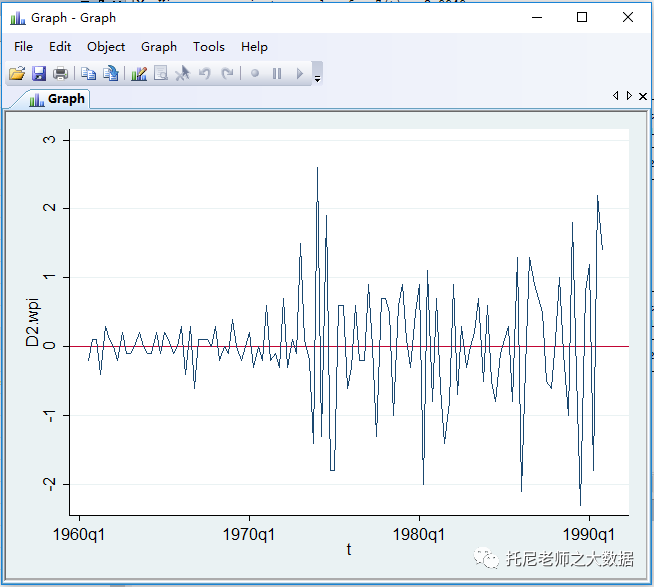Viewport: 654px width, 587px height.
Task: Open the File menu
Action: pyautogui.click(x=23, y=47)
